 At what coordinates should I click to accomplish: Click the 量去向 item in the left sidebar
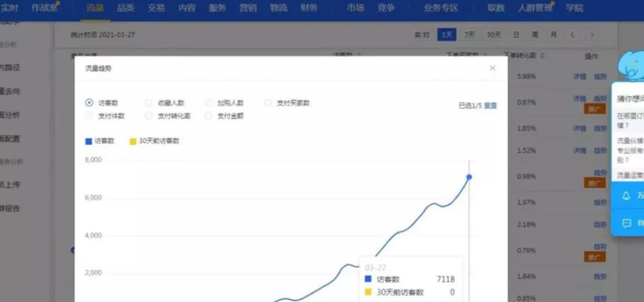(x=10, y=91)
